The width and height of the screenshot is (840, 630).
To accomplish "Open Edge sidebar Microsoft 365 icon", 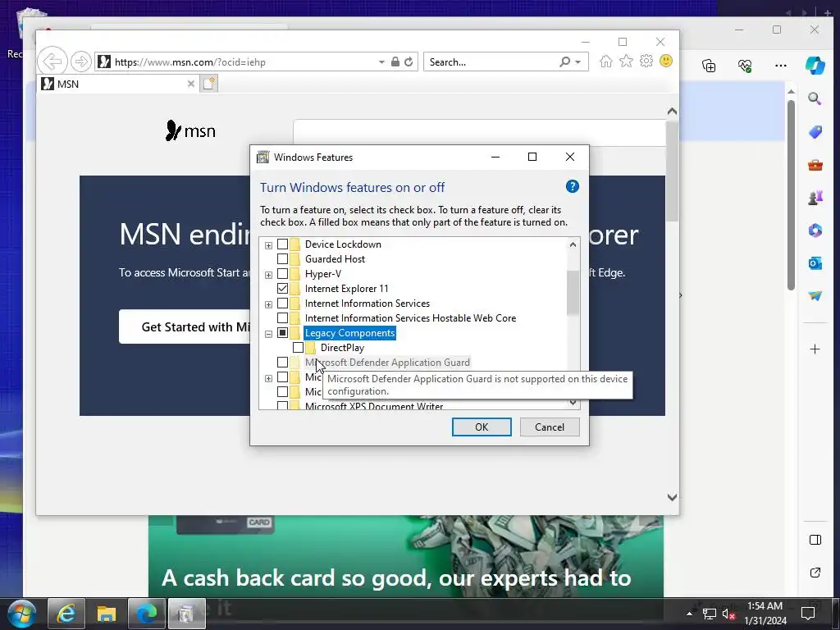I will (815, 231).
